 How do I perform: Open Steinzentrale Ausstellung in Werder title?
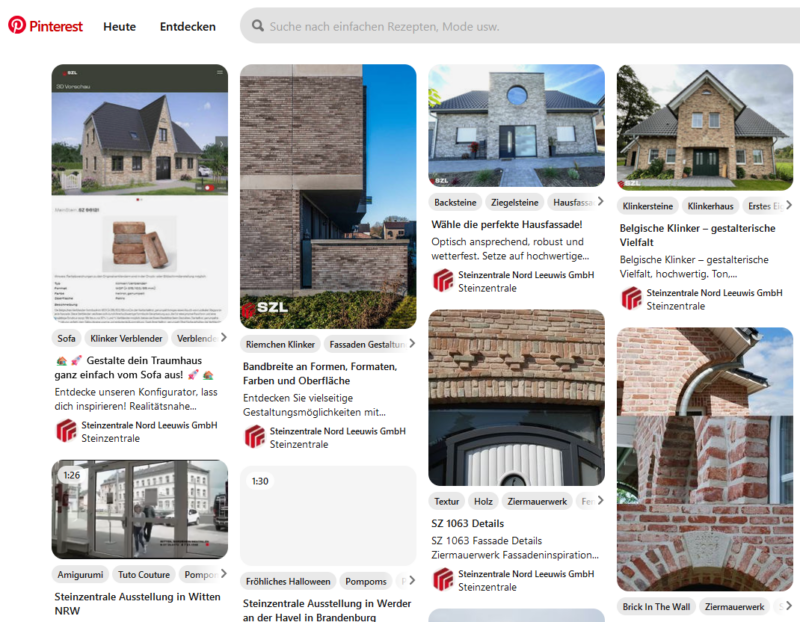[327, 610]
